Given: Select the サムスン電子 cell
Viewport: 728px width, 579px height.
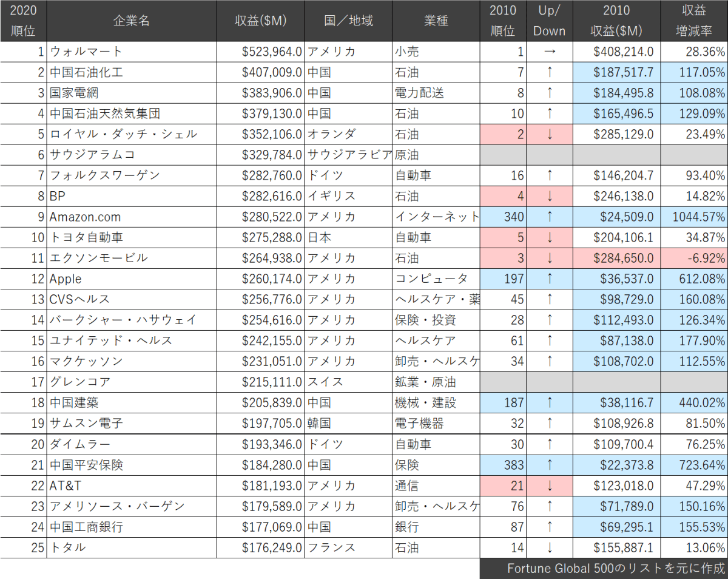Looking at the screenshot, I should tap(131, 423).
